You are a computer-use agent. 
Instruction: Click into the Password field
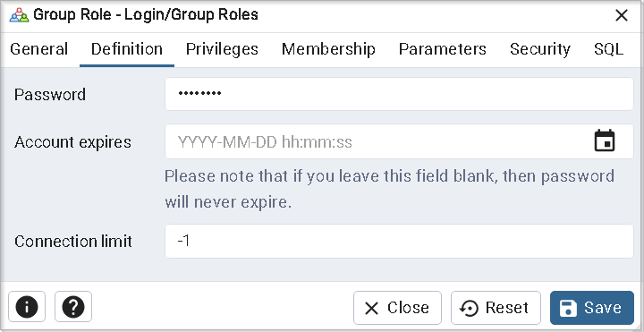(x=399, y=94)
